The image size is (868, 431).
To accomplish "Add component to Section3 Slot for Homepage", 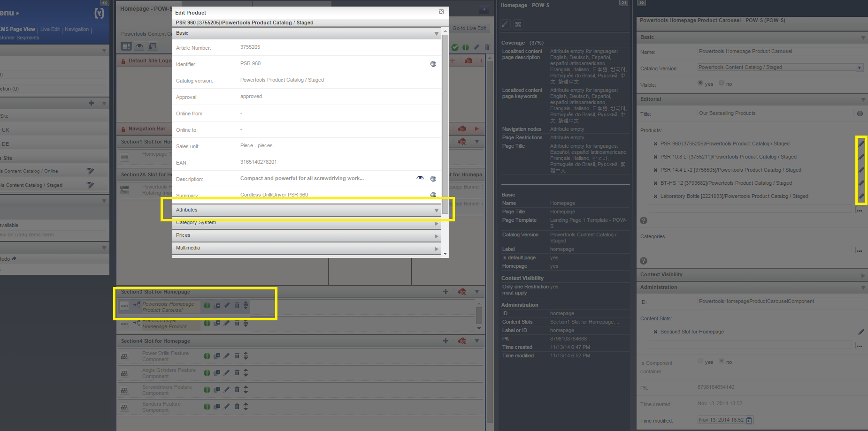I will tap(446, 292).
